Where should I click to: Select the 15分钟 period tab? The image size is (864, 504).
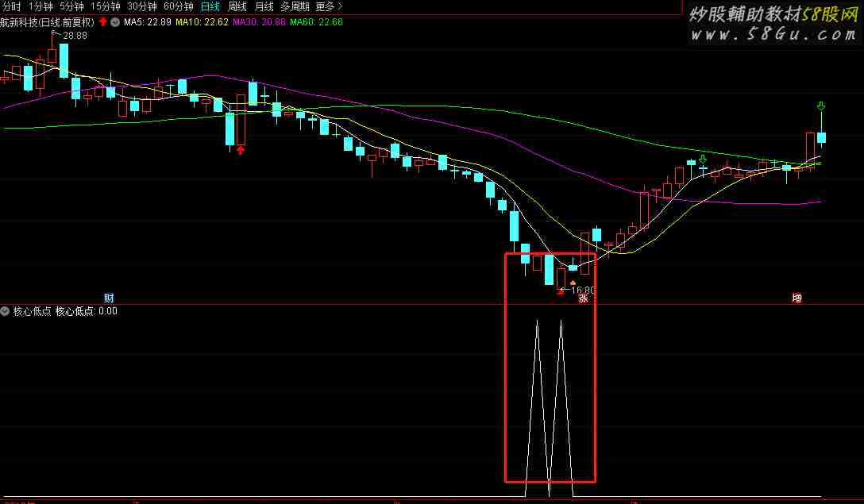pos(106,6)
